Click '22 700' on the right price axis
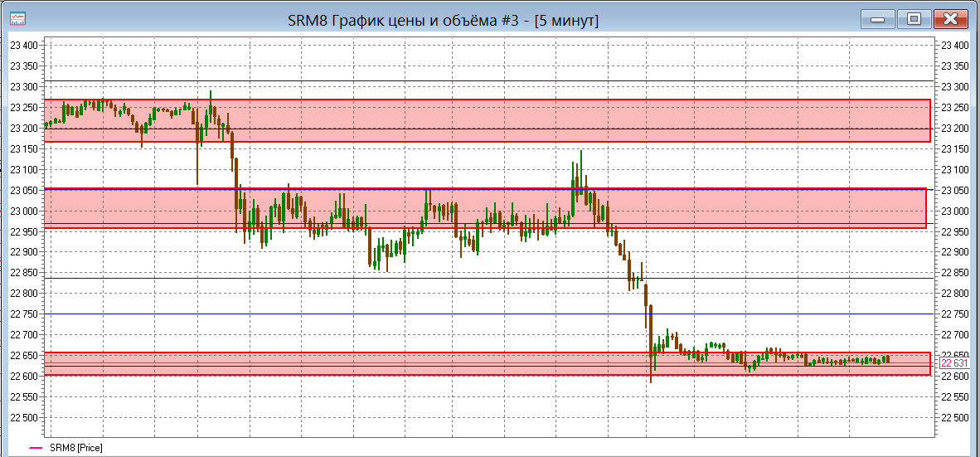 [x=954, y=334]
